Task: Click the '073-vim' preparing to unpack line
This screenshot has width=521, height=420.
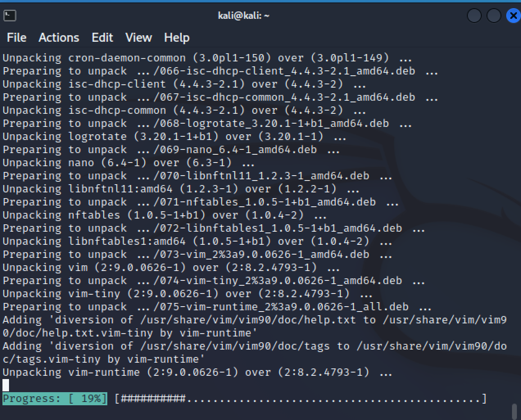Action: [x=197, y=255]
